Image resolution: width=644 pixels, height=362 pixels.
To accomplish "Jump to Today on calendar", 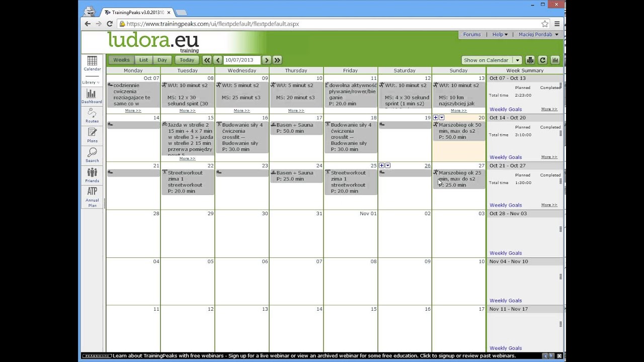I will point(187,60).
